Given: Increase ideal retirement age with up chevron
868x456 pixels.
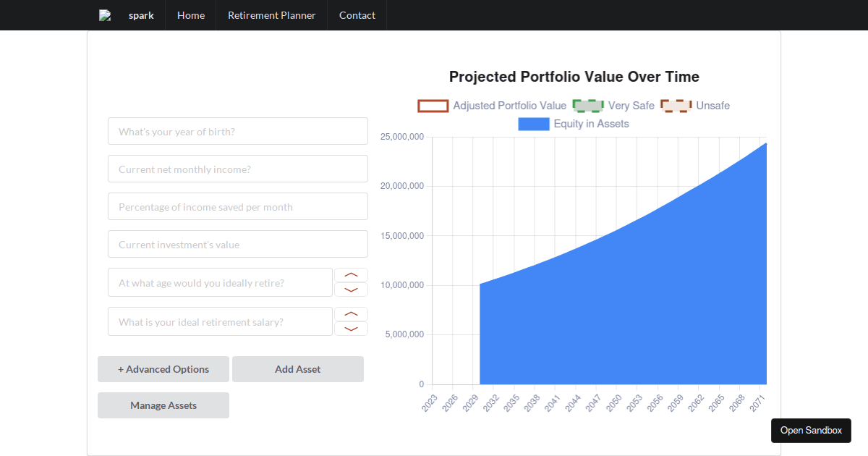Looking at the screenshot, I should (x=351, y=275).
